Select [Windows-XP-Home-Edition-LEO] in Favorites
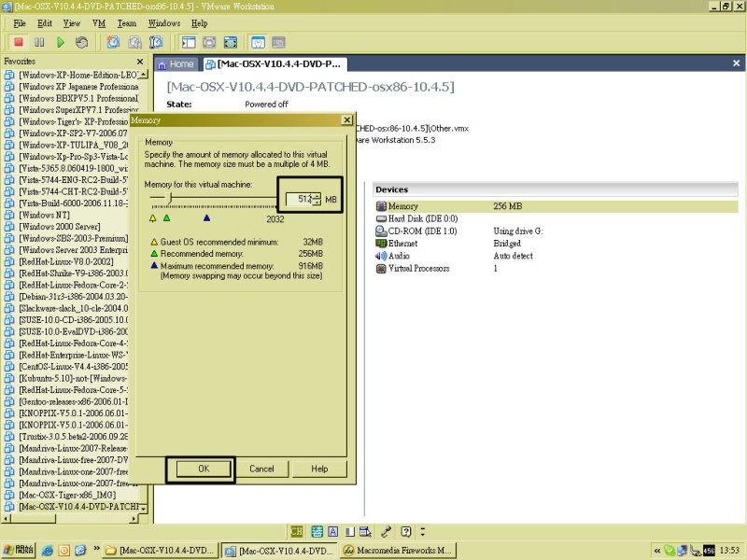The height and width of the screenshot is (560, 747). tap(72, 75)
